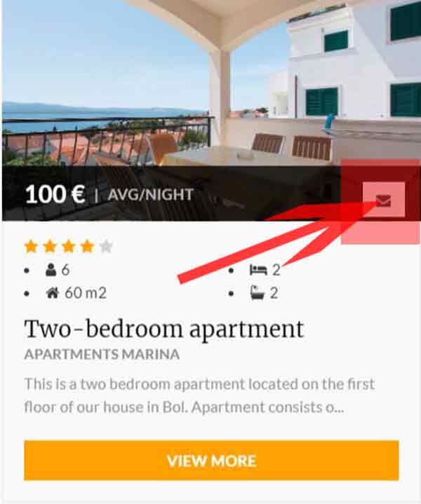Click the bathtub bathrooms icon

[x=258, y=292]
